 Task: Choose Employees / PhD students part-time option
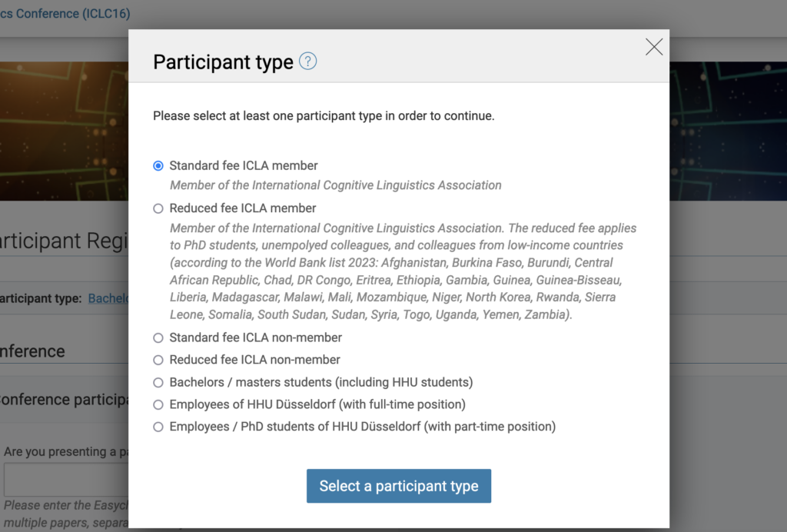pos(158,427)
